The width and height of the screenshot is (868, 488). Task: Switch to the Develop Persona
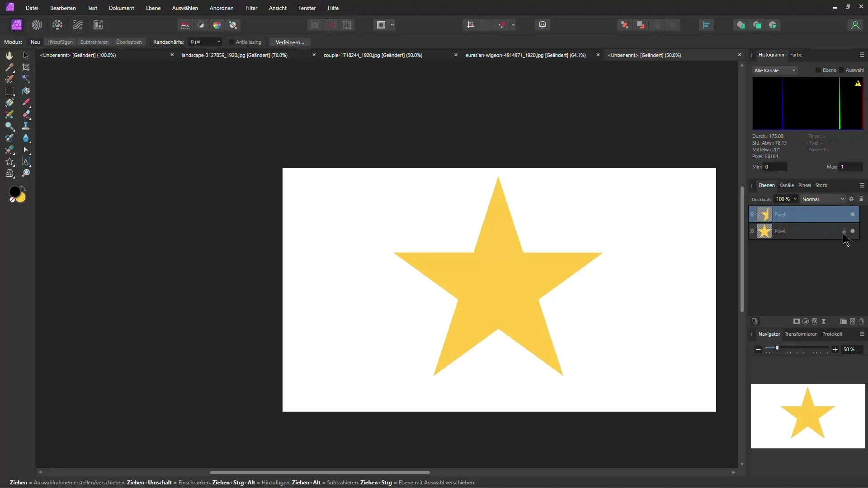pyautogui.click(x=57, y=25)
